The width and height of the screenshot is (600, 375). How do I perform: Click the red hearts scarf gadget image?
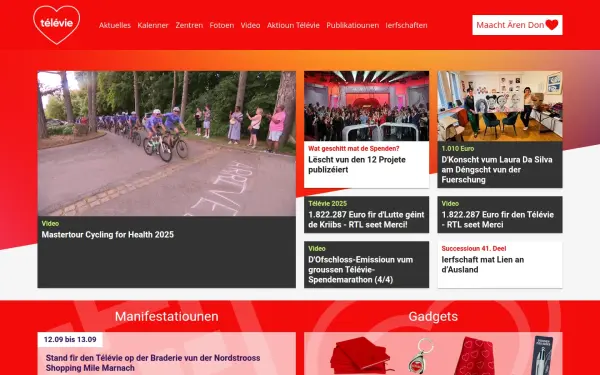(x=474, y=356)
